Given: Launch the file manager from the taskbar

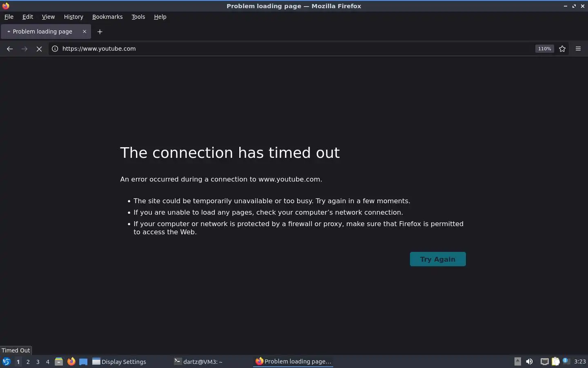Looking at the screenshot, I should pos(59,361).
